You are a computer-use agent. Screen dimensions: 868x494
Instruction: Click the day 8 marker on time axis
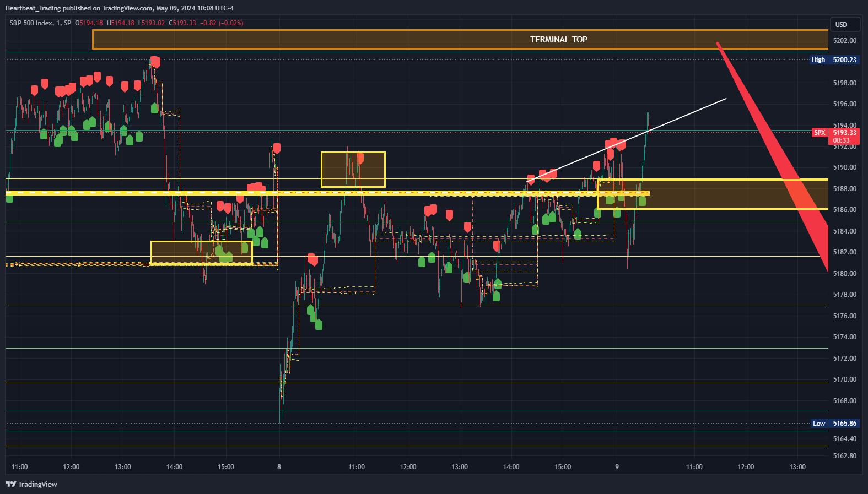279,467
